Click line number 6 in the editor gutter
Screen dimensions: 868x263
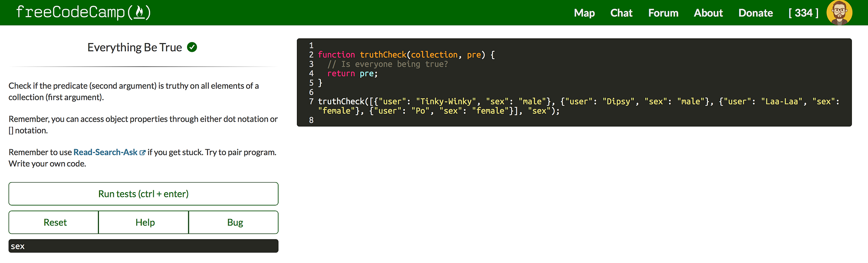coord(311,92)
